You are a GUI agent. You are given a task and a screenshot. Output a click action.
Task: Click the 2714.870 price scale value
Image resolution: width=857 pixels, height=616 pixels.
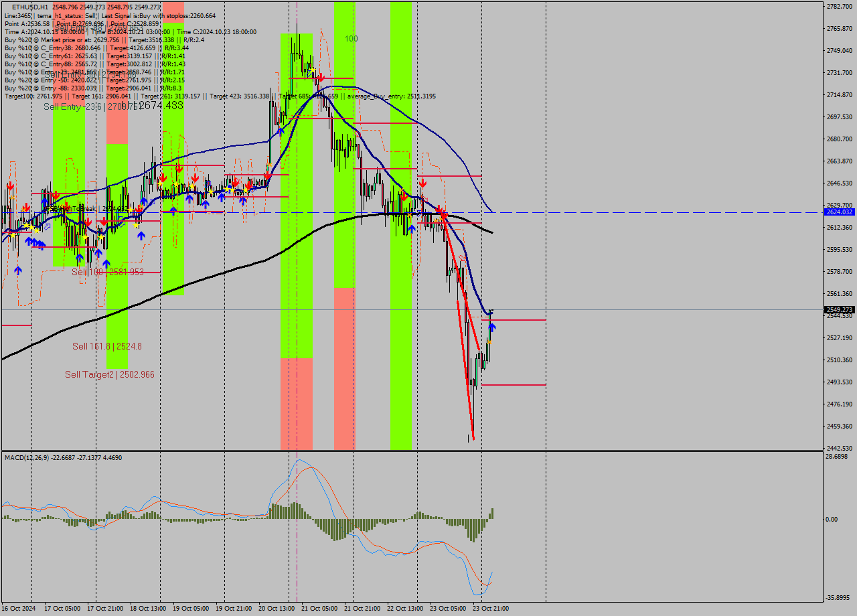pyautogui.click(x=840, y=94)
